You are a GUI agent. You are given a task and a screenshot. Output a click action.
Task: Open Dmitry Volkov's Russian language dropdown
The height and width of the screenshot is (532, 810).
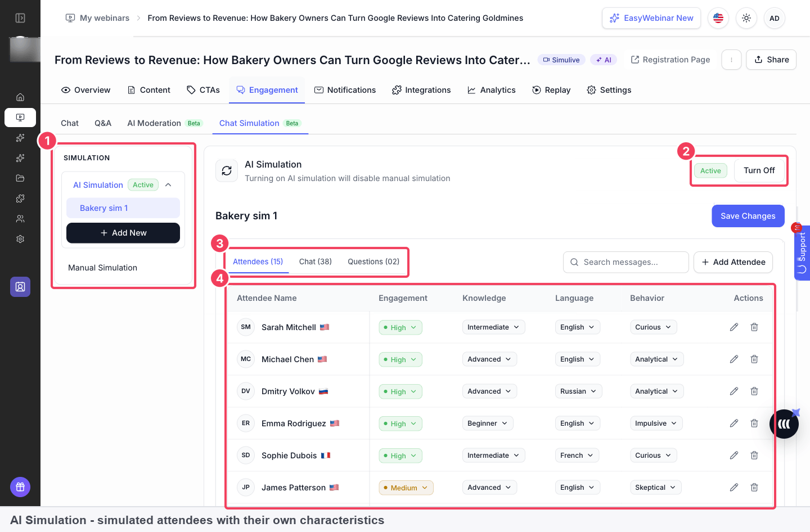pyautogui.click(x=578, y=391)
